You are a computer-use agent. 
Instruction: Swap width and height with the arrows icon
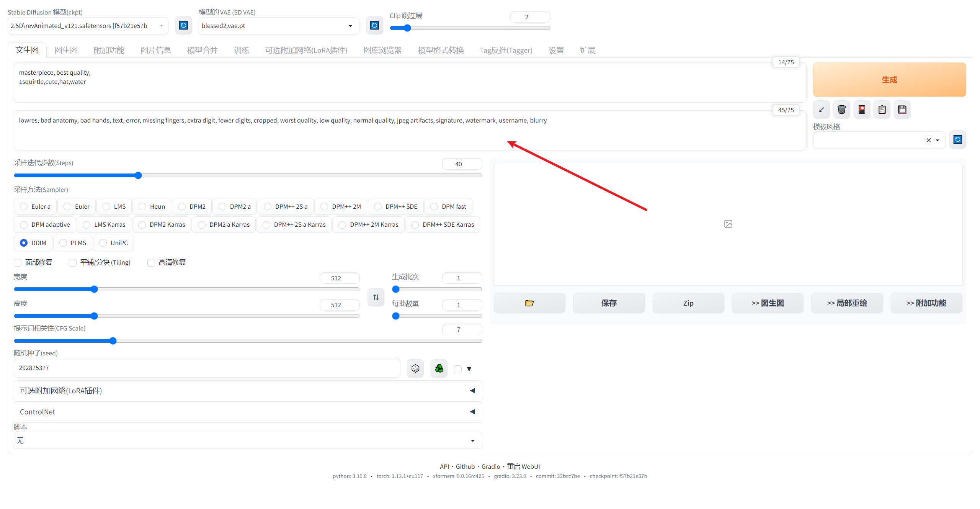376,297
